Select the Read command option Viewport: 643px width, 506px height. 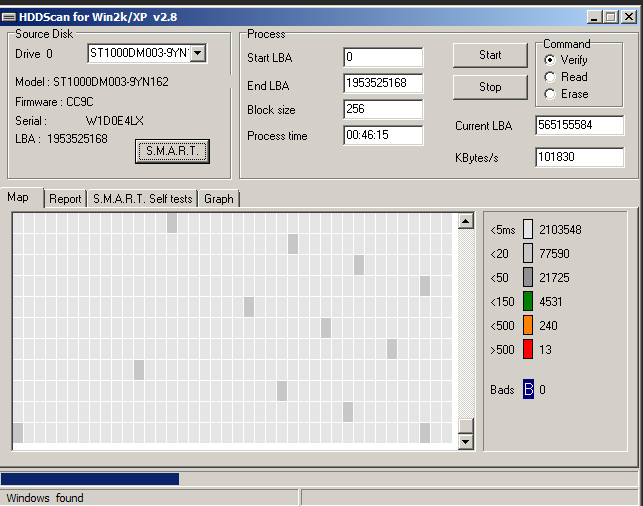[549, 77]
